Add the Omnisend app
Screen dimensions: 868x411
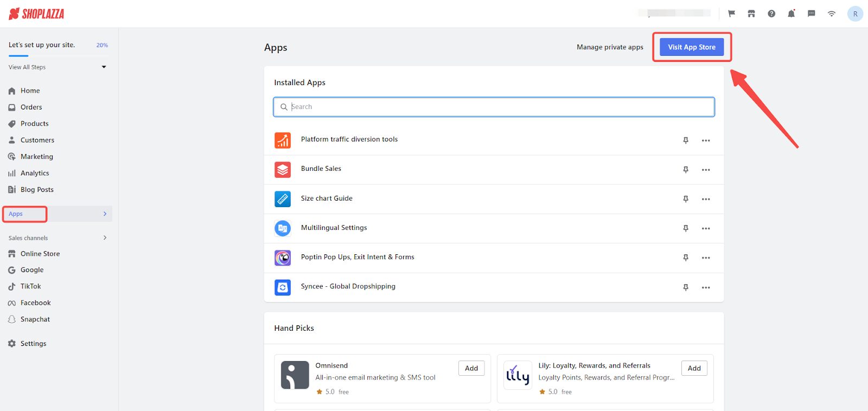click(471, 368)
